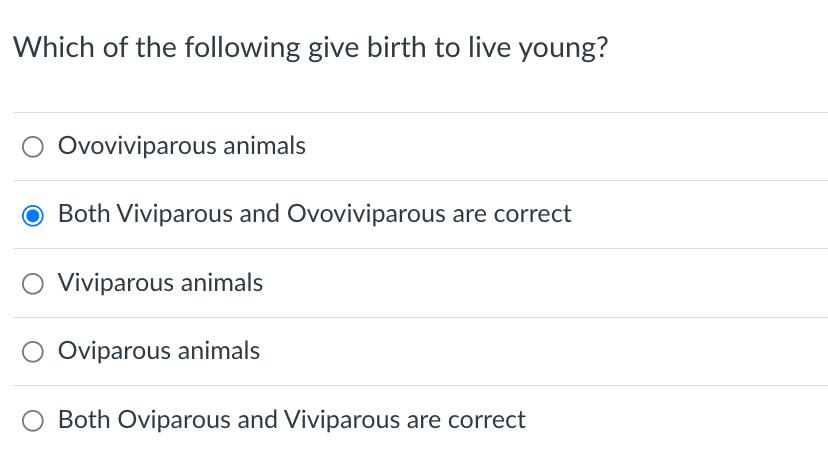The width and height of the screenshot is (828, 466).
Task: Click the "Ovoviviparous animals" answer label
Action: pyautogui.click(x=182, y=146)
